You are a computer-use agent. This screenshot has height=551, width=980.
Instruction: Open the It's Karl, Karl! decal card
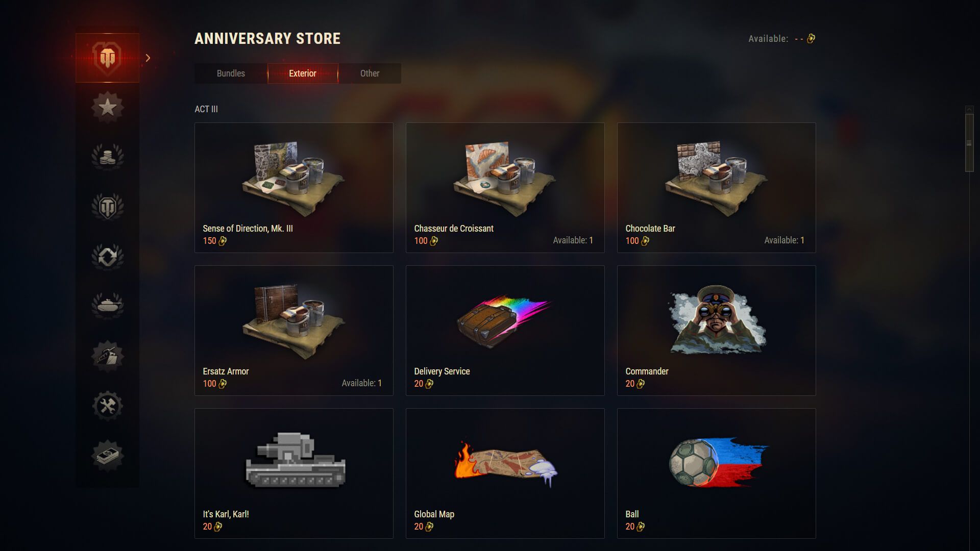coord(293,473)
